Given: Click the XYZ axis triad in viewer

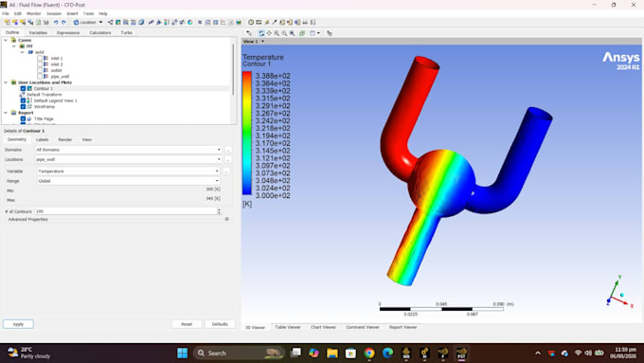Looking at the screenshot, I should 619,292.
